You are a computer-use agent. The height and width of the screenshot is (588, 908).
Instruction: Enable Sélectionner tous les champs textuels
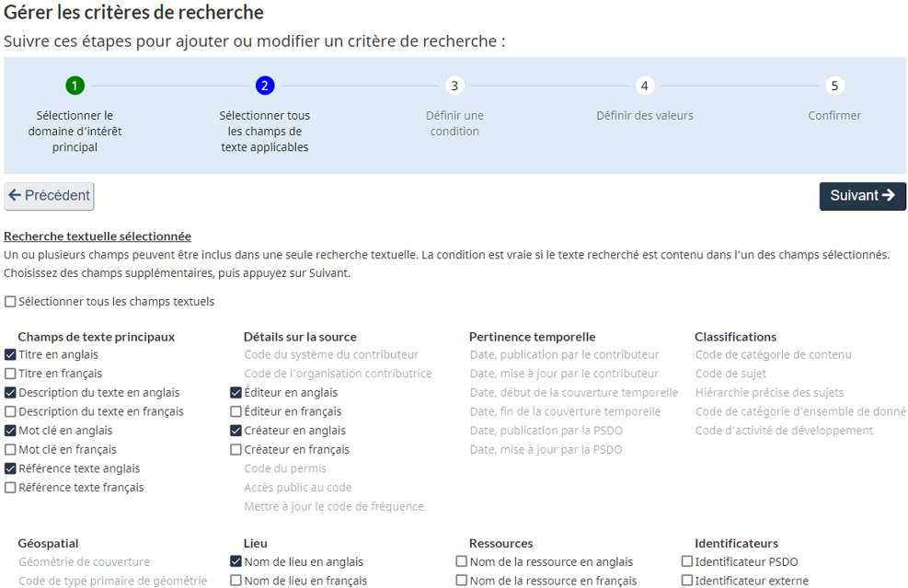(x=10, y=301)
